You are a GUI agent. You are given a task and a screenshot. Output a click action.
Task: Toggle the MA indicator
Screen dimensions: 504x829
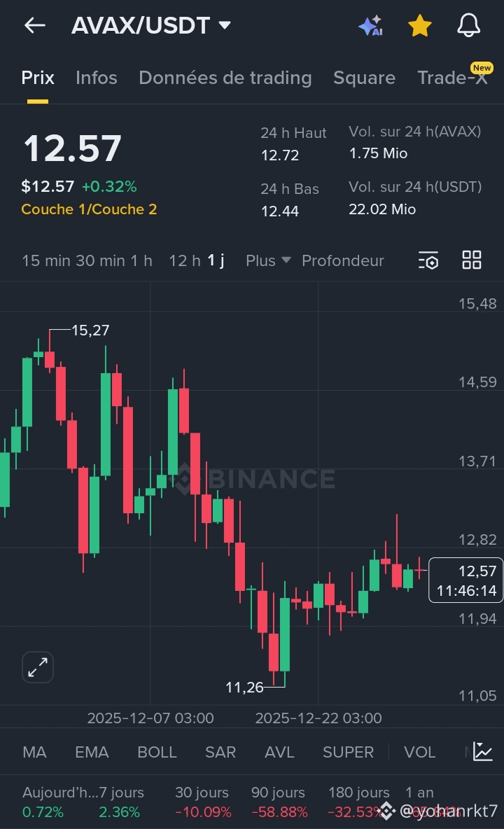point(34,752)
